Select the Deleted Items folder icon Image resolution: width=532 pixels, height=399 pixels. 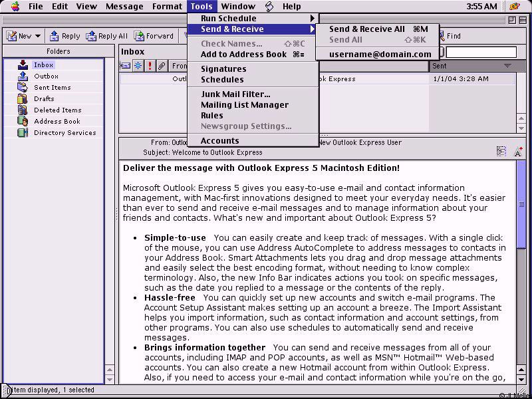(23, 110)
